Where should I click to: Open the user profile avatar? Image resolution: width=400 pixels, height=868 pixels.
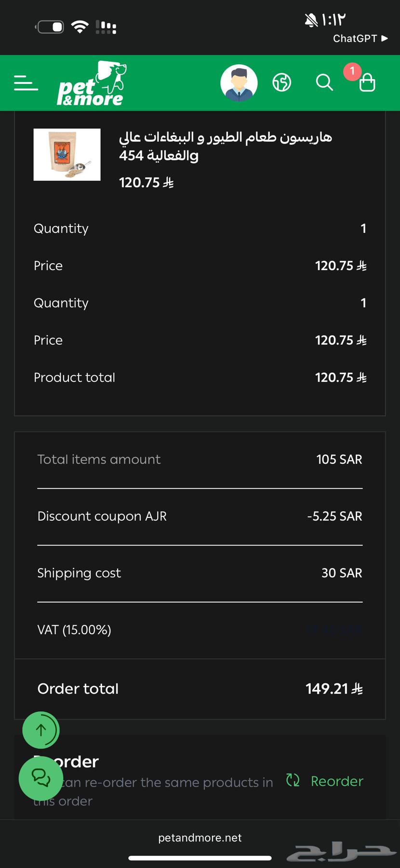click(x=239, y=83)
